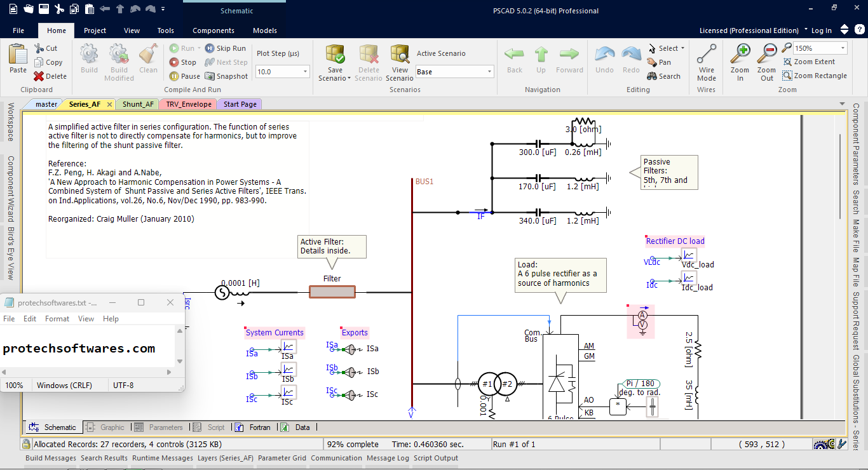Enable Wire Mode tool

tap(707, 62)
